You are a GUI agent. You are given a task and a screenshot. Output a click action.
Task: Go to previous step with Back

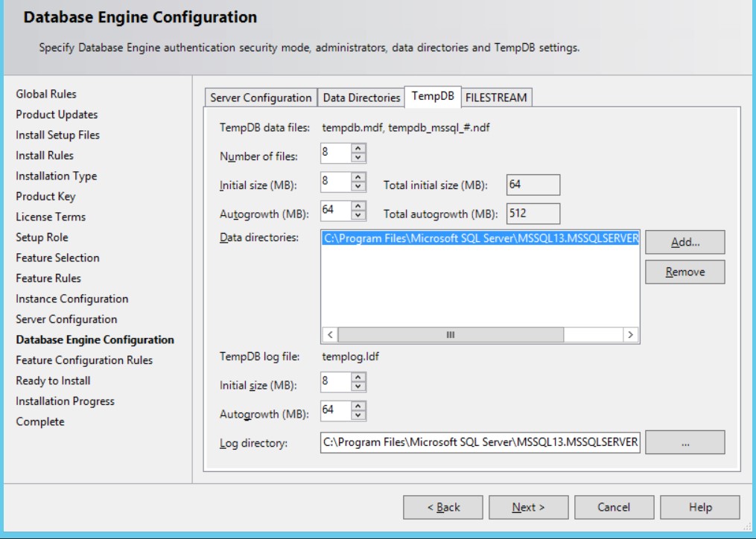pos(442,507)
